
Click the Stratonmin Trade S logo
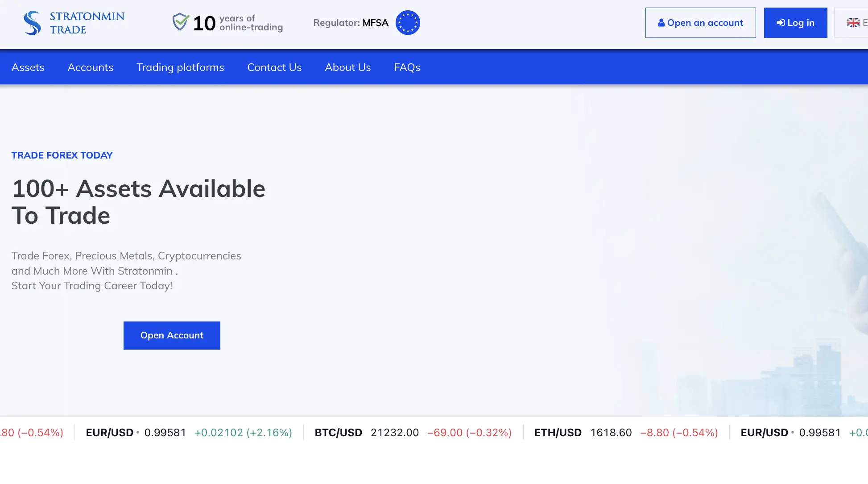[32, 23]
